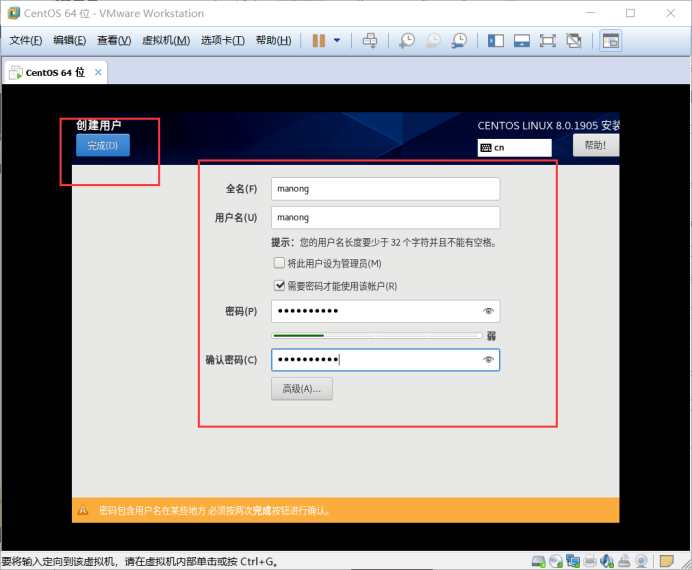The image size is (692, 570).
Task: Open the 查看(V) menu
Action: (x=114, y=41)
